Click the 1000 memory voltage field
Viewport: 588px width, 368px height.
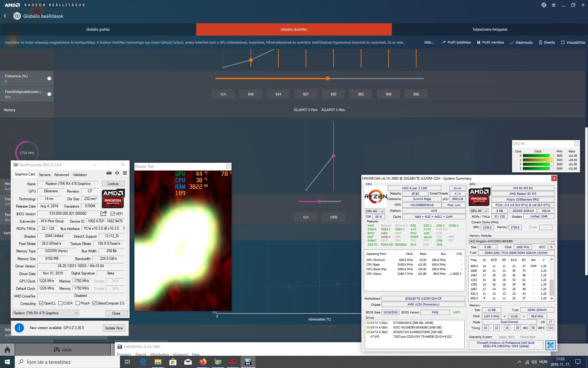334,217
